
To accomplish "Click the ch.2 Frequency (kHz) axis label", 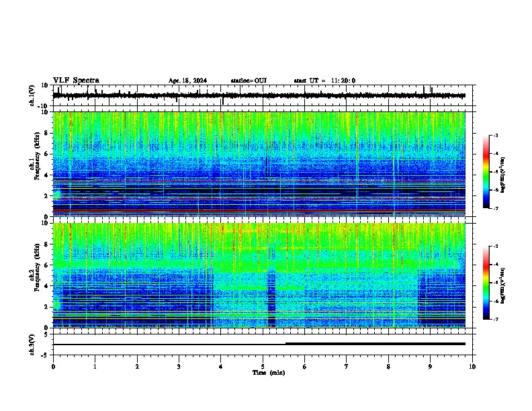I will point(36,267).
